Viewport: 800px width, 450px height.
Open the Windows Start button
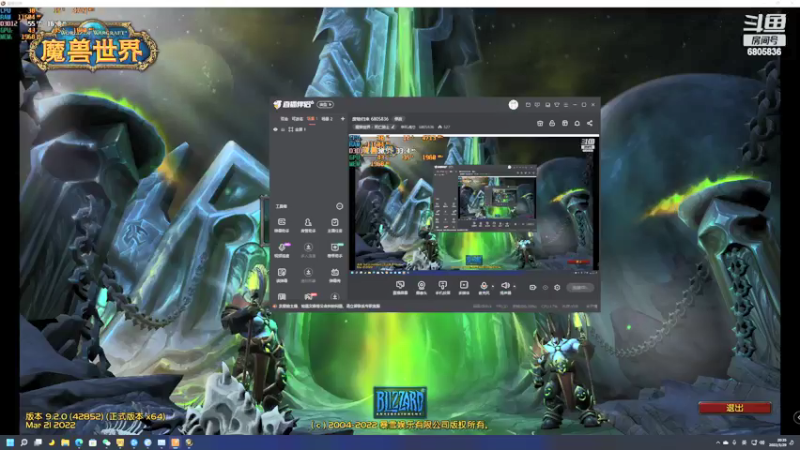(x=10, y=442)
